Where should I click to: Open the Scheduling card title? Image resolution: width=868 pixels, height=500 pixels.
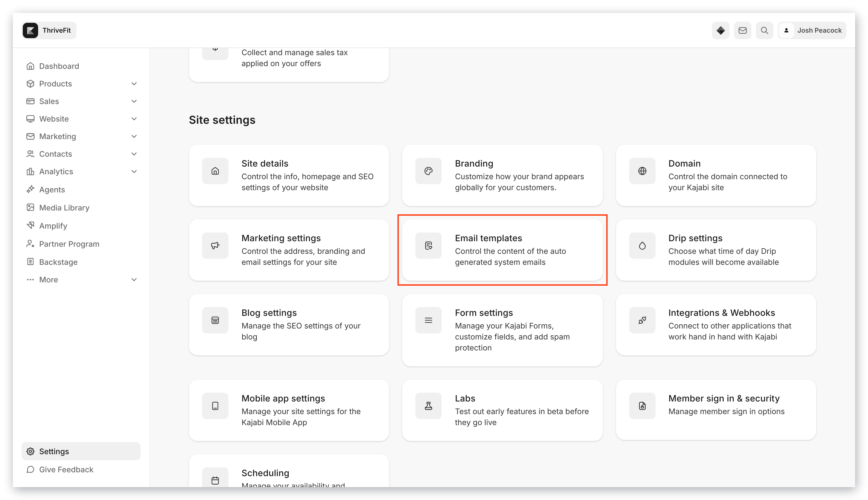[265, 473]
